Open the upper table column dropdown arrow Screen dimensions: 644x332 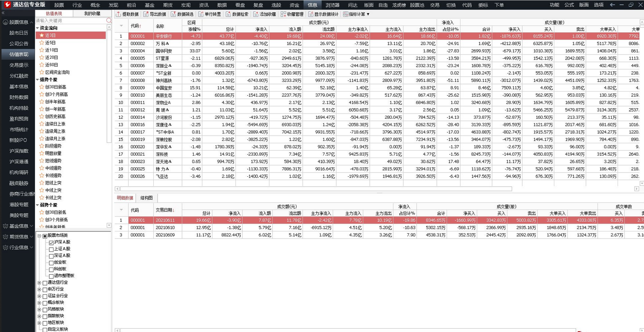coord(121,26)
